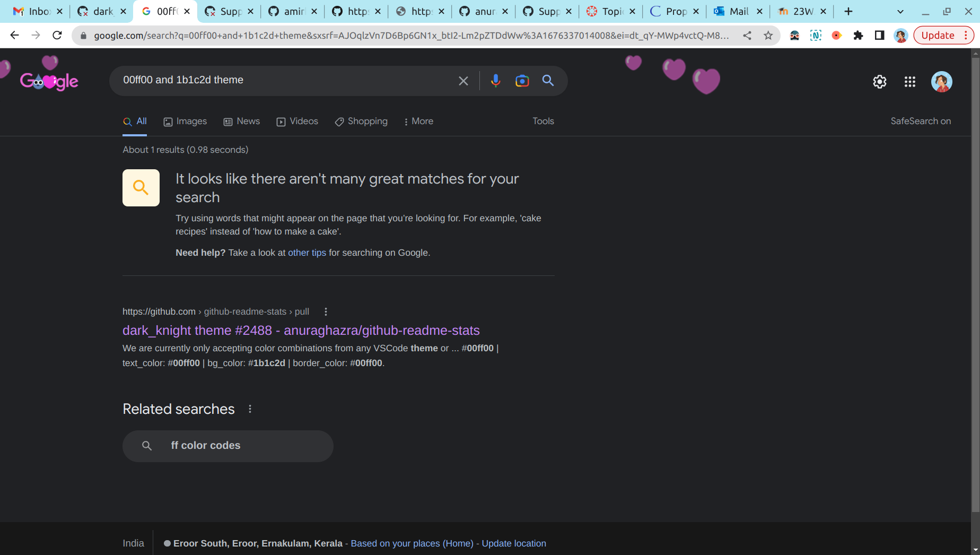Expand the More search categories dropdown
The width and height of the screenshot is (980, 555).
point(418,121)
